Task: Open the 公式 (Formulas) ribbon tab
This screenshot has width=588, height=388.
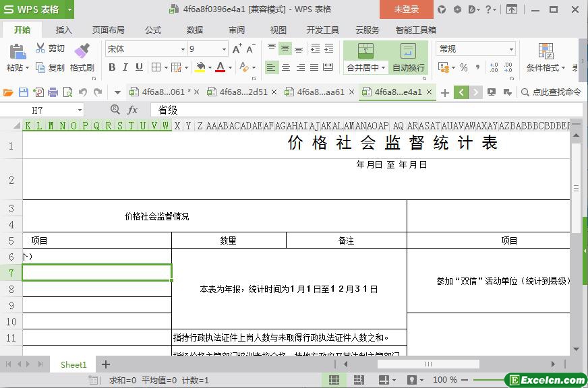Action: 153,30
